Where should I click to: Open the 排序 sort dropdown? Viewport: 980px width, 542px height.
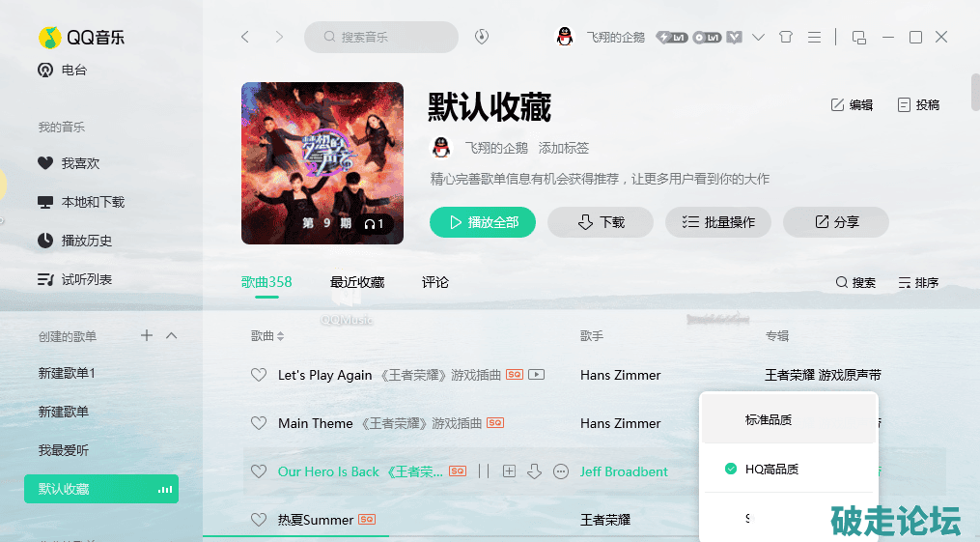click(918, 282)
